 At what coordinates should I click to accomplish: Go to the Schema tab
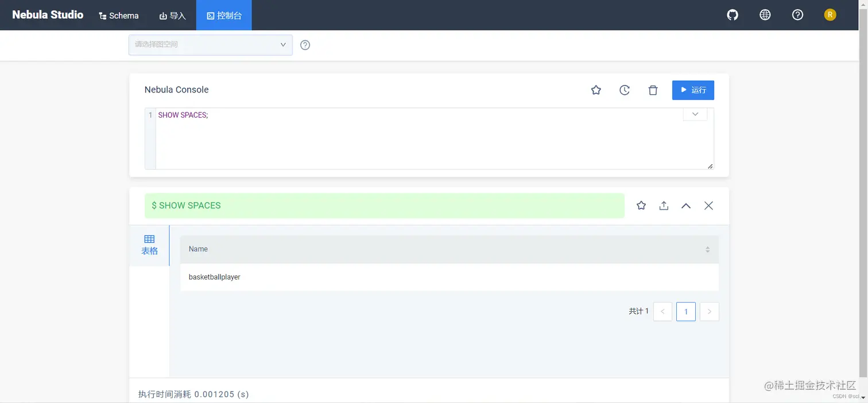pos(119,15)
